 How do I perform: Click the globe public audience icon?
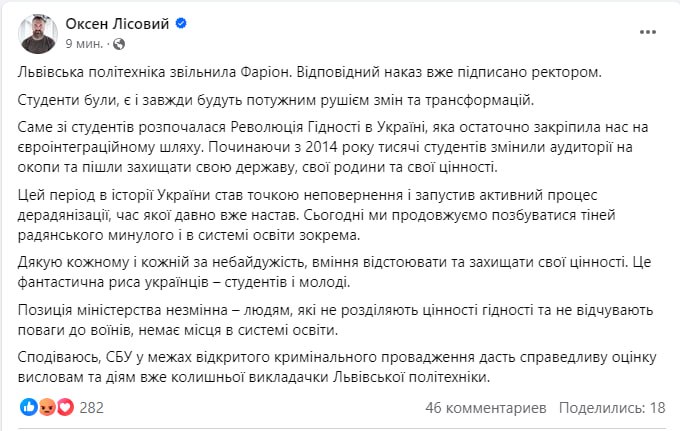point(120,44)
